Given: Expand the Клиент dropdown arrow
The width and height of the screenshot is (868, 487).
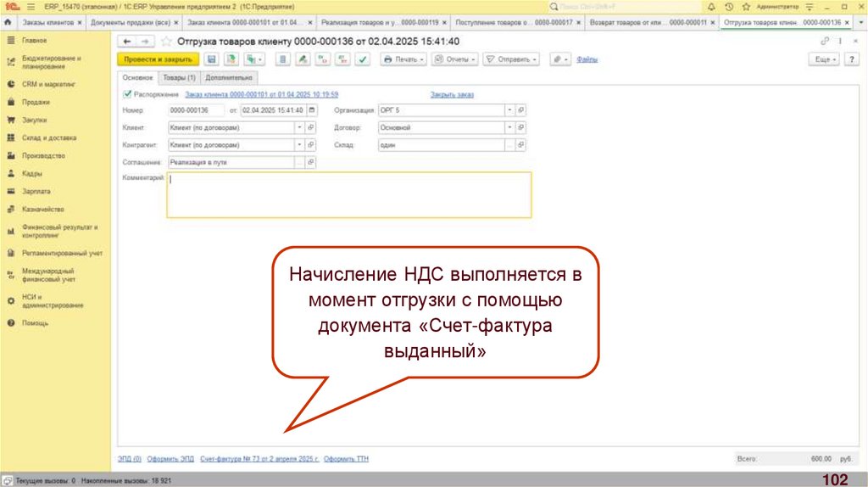Looking at the screenshot, I should (299, 127).
